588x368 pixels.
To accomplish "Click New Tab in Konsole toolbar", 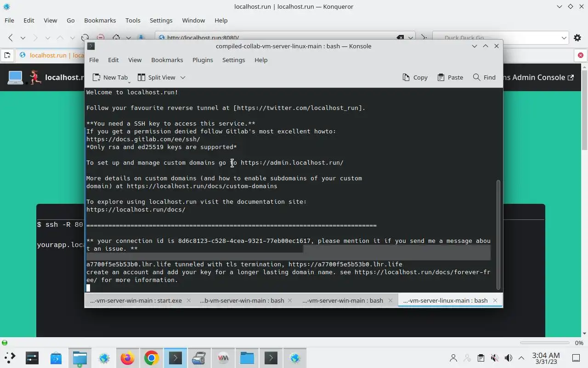I will click(110, 77).
